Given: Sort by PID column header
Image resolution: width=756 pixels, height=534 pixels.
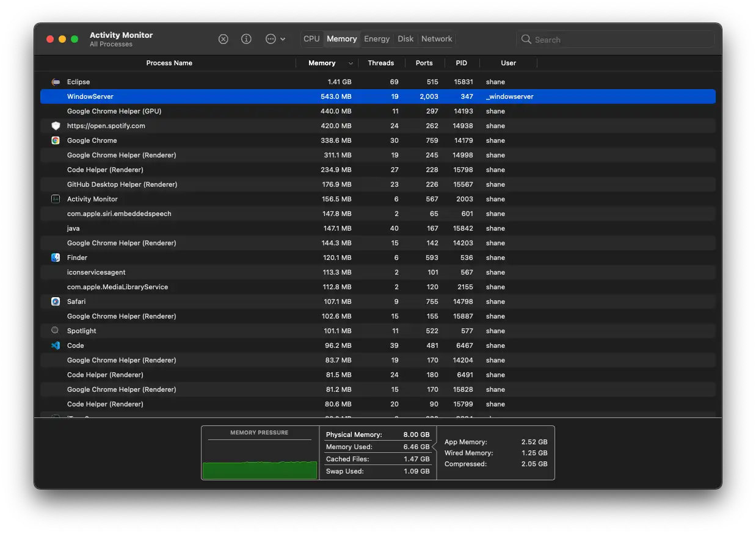Looking at the screenshot, I should (x=462, y=63).
